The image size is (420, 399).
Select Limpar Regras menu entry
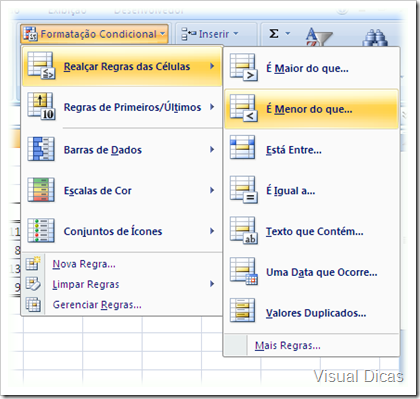click(86, 284)
